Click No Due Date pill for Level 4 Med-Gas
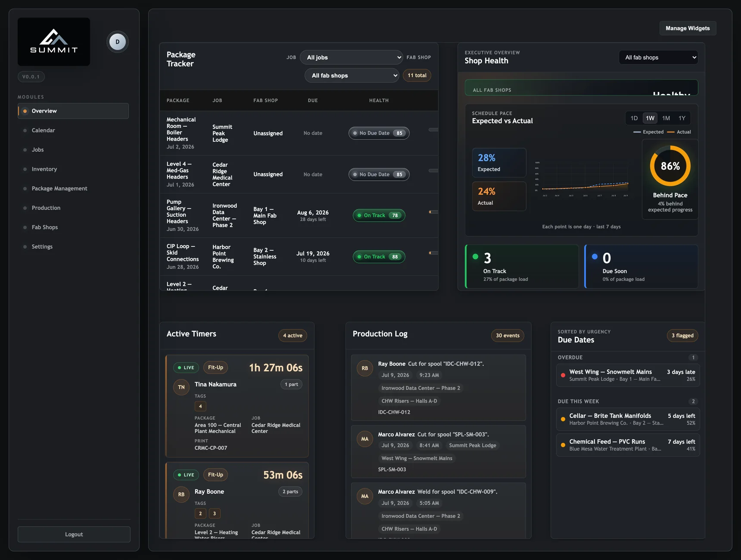 (379, 174)
